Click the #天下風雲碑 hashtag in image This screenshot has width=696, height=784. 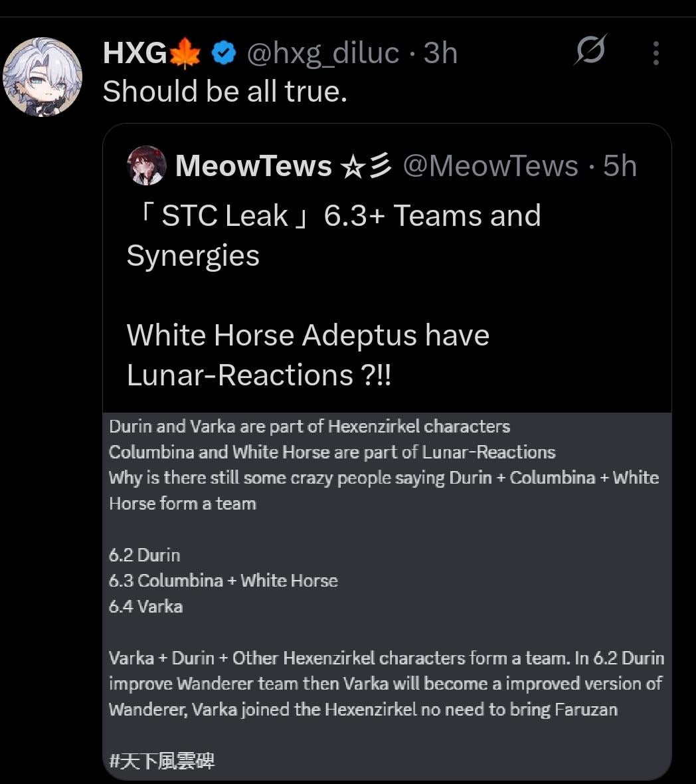[x=161, y=761]
